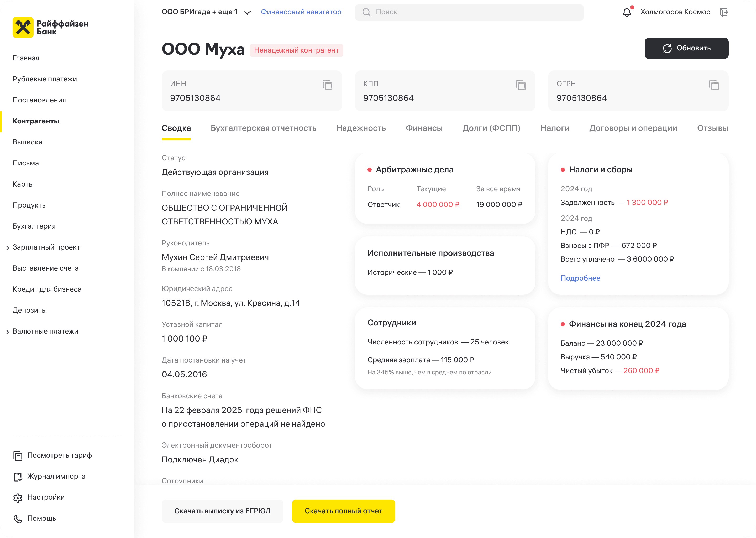This screenshot has width=756, height=538.
Task: Switch to Бухгалтерская отчетность tab
Action: [x=264, y=128]
